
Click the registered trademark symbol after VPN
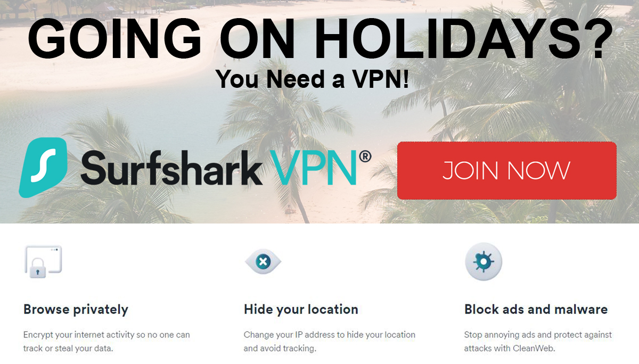click(365, 156)
